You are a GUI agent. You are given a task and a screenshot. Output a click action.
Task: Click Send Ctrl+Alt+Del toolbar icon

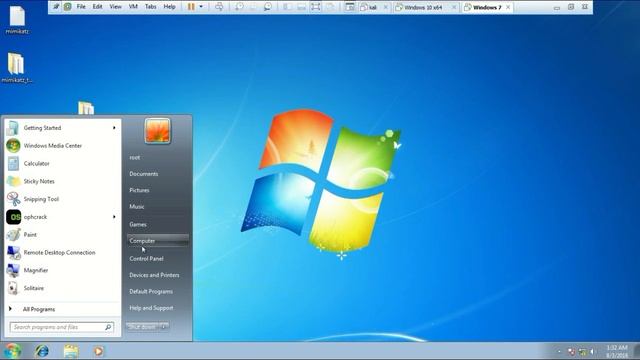219,7
